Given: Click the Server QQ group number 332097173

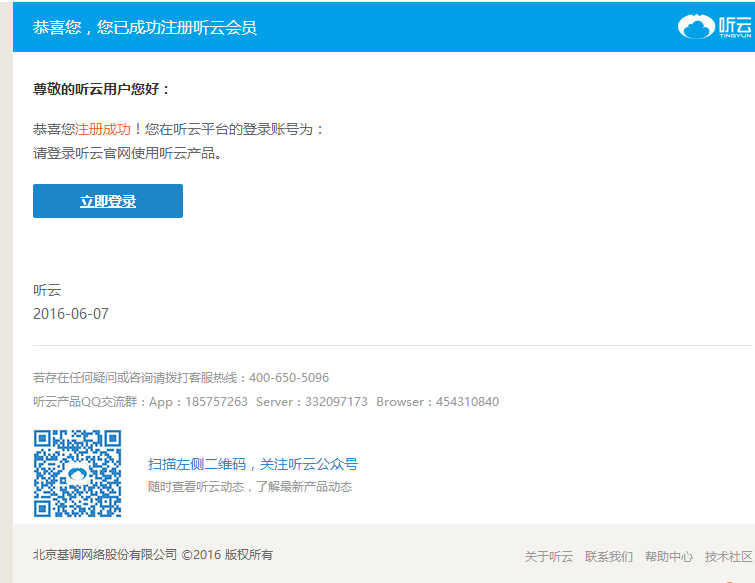Looking at the screenshot, I should click(x=337, y=402).
